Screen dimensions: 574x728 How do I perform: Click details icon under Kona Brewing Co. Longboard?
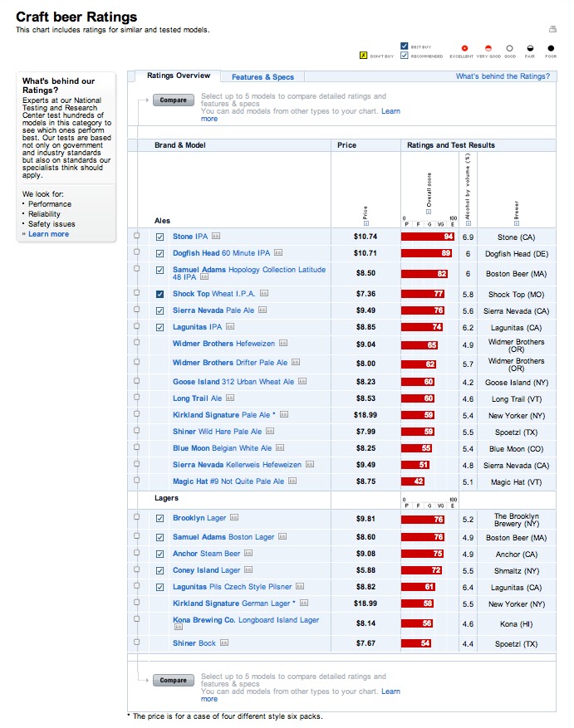(179, 628)
